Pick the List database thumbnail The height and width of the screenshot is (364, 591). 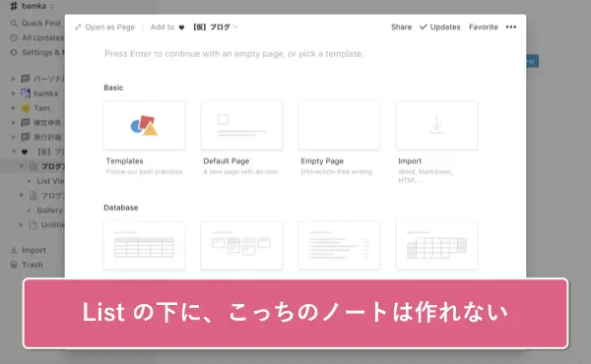click(x=339, y=245)
